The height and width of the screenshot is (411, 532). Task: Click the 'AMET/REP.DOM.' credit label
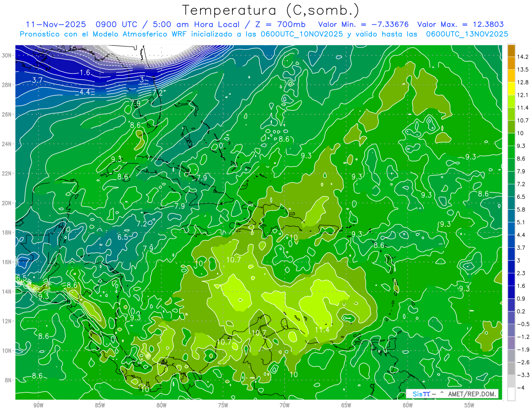tap(471, 394)
